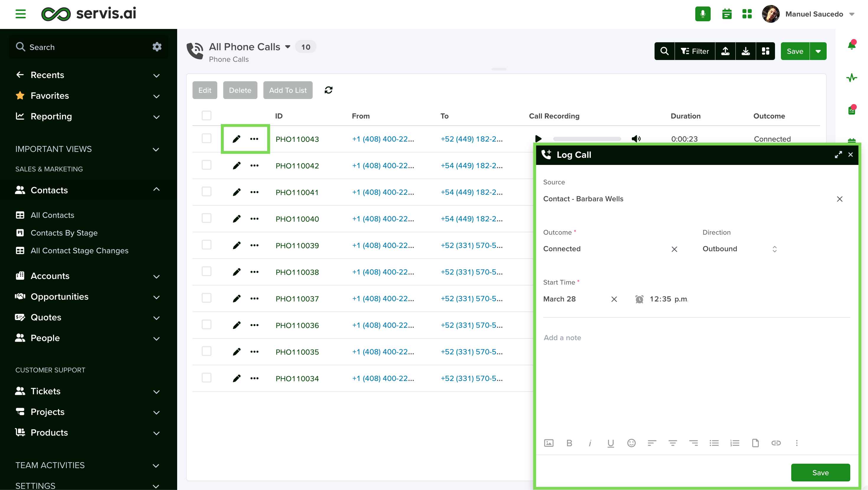The image size is (868, 490).
Task: Toggle italic in note editor
Action: (590, 443)
